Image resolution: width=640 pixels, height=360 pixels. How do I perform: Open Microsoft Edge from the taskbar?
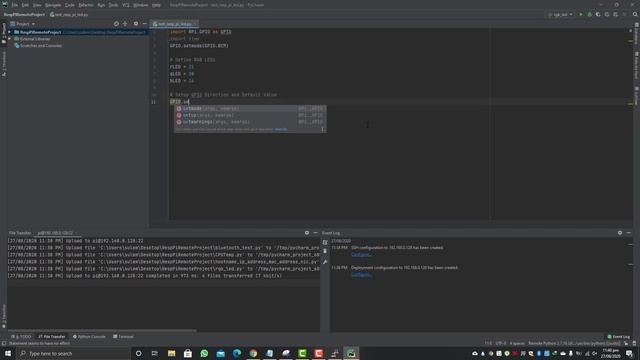(x=237, y=353)
